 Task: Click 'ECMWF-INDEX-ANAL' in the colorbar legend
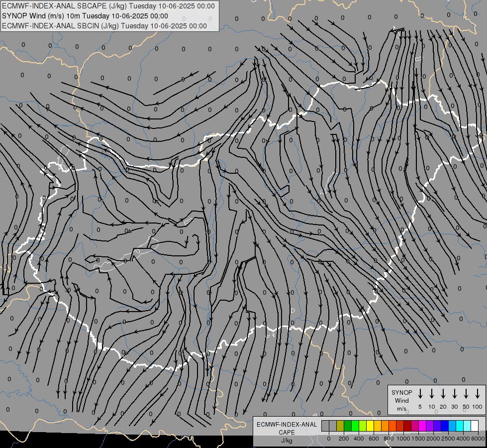pos(287,425)
